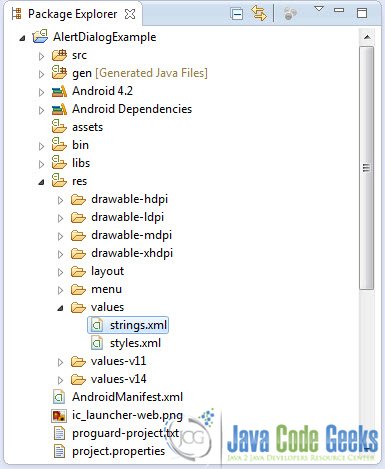385x469 pixels.
Task: Expand the bin folder
Action: coord(41,146)
